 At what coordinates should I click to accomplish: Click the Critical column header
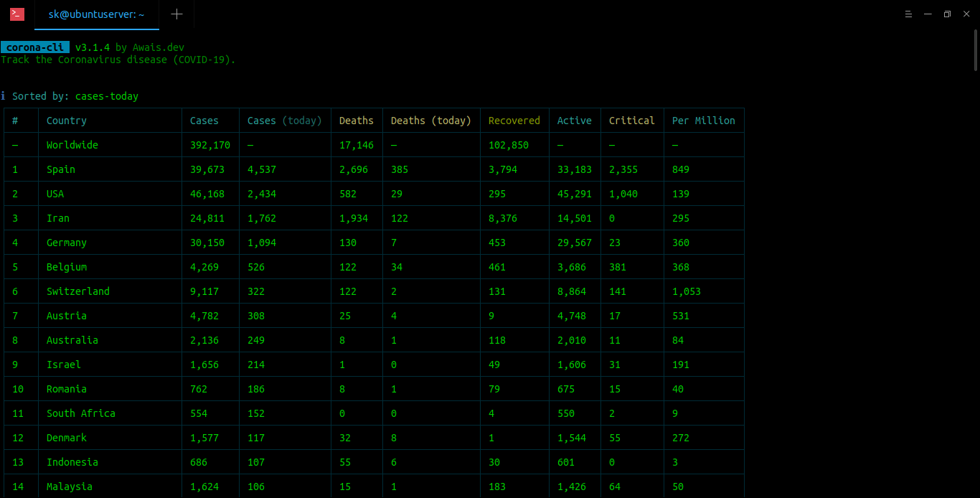[x=631, y=121]
